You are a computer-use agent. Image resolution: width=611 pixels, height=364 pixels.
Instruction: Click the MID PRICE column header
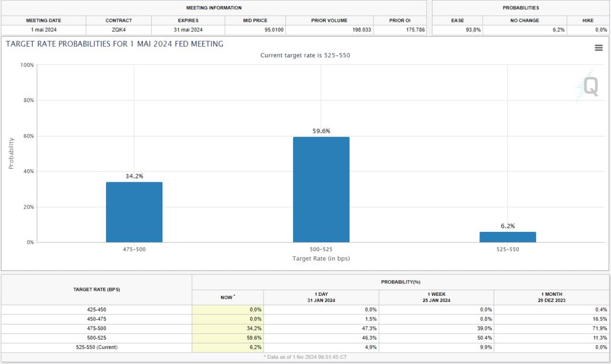point(255,21)
